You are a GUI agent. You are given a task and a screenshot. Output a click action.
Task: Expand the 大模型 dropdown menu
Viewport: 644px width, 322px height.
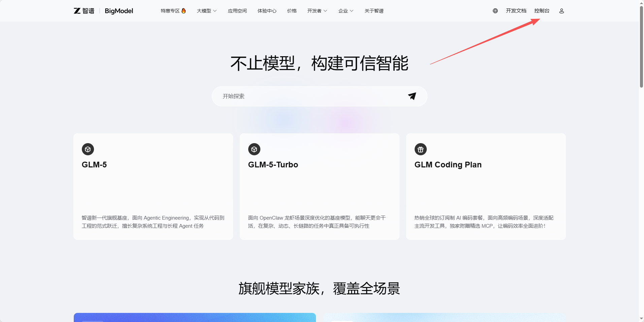(206, 11)
